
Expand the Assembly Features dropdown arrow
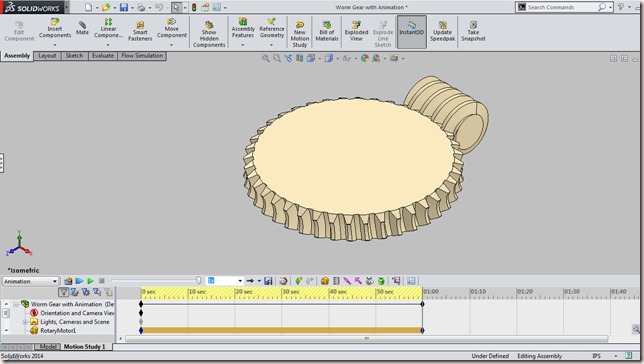(243, 45)
